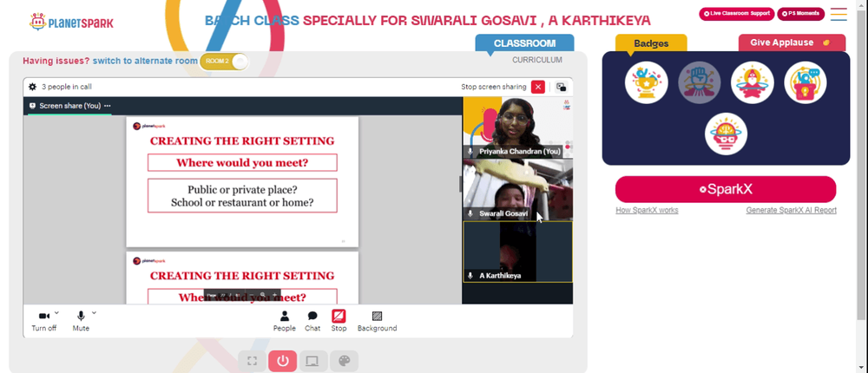Open the Chat panel

312,321
